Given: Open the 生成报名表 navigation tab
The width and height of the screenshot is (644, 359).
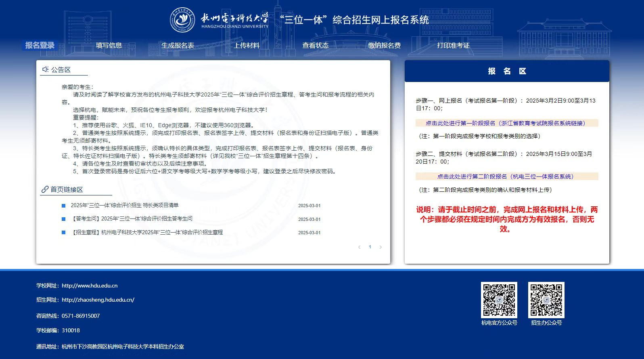Looking at the screenshot, I should [178, 45].
